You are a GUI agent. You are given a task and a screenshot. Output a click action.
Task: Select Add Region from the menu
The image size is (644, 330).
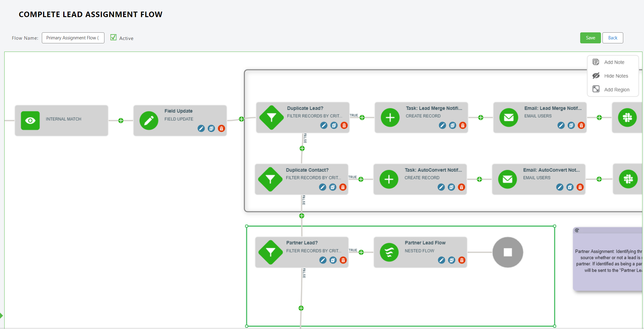pyautogui.click(x=617, y=89)
